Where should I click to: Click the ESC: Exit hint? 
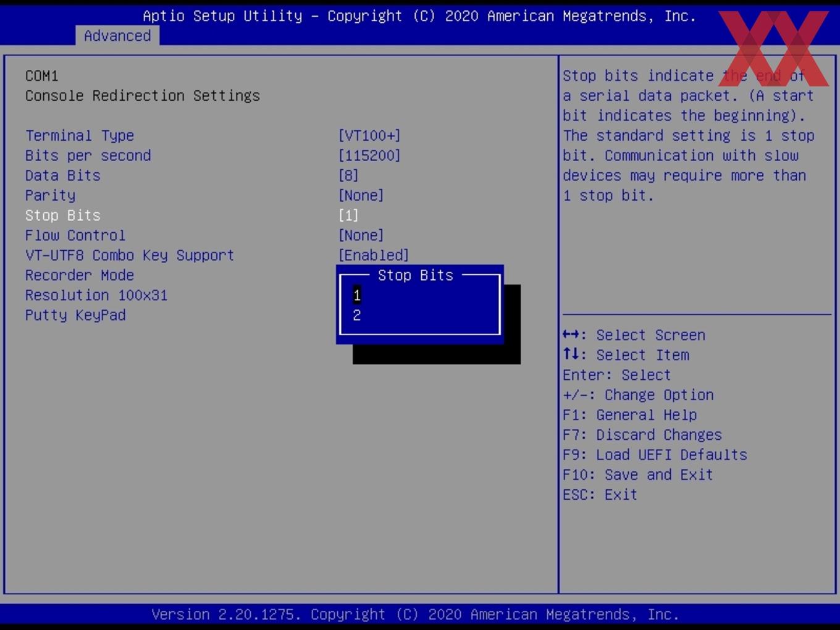tap(600, 495)
